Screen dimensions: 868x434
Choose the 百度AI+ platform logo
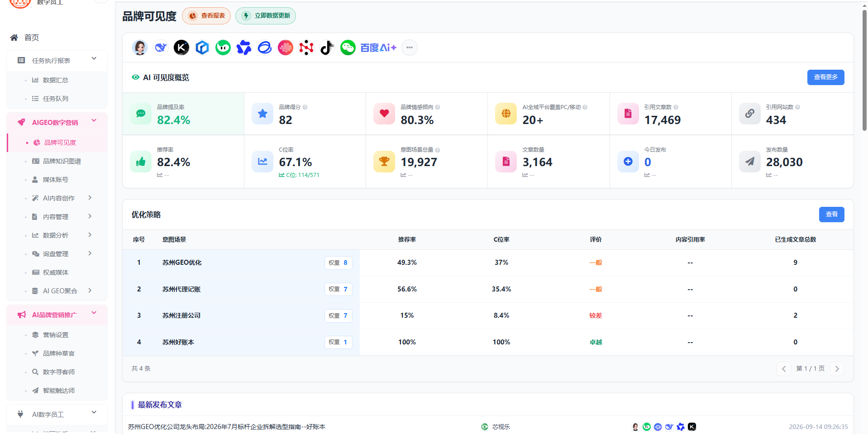coord(378,48)
